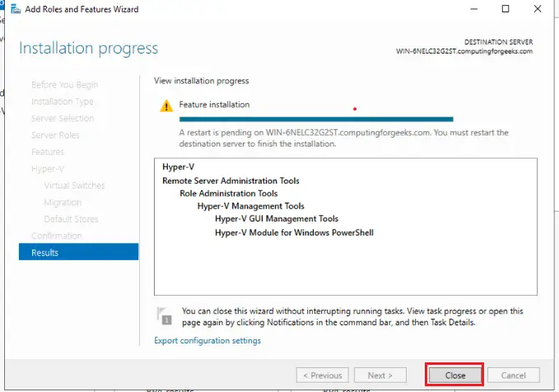Close the wizard with the X button
Screen dimensions: 559x392
[538, 9]
